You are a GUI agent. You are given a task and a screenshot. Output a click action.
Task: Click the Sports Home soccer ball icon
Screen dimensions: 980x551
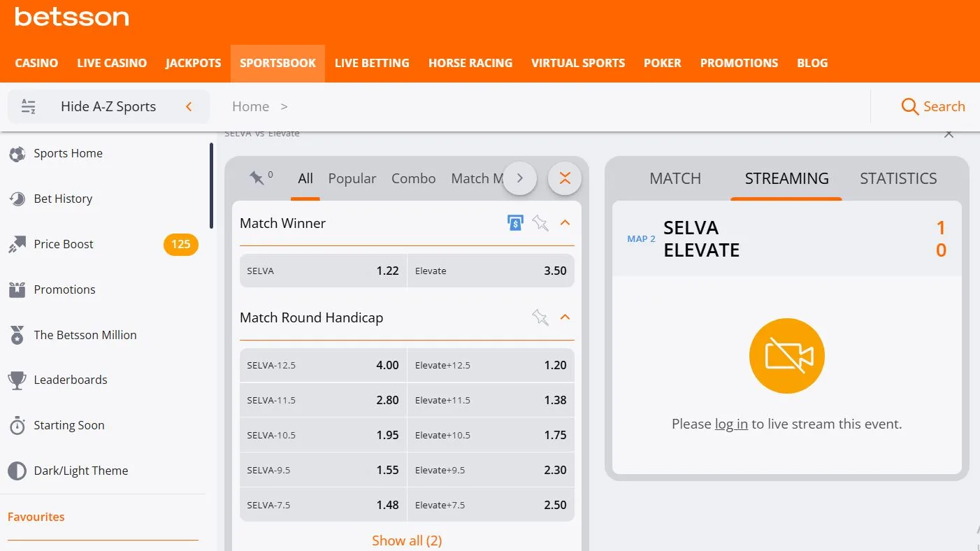click(x=17, y=154)
